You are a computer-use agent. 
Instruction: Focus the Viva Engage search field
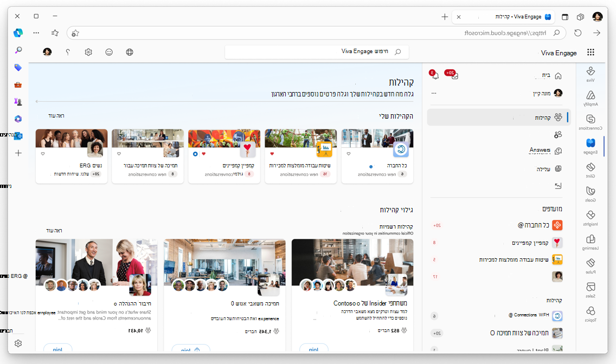click(317, 52)
